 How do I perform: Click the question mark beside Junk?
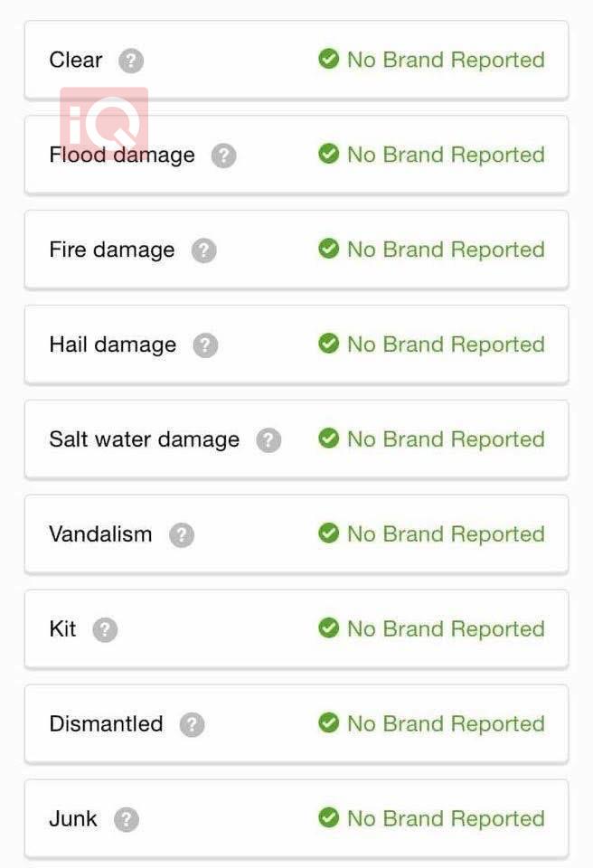click(127, 820)
